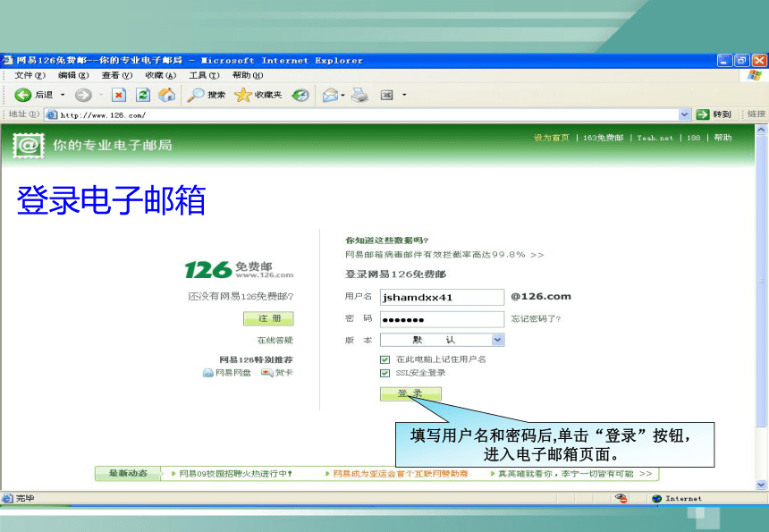Open the 帮助(H) menu
Image resolution: width=769 pixels, height=532 pixels.
click(248, 75)
